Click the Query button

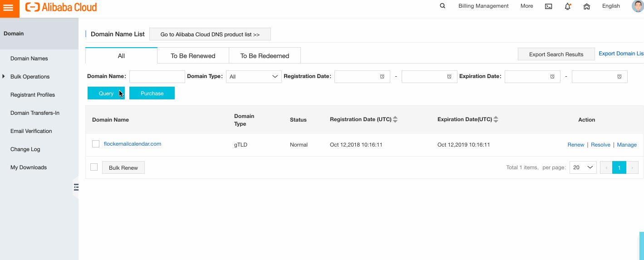pos(106,93)
